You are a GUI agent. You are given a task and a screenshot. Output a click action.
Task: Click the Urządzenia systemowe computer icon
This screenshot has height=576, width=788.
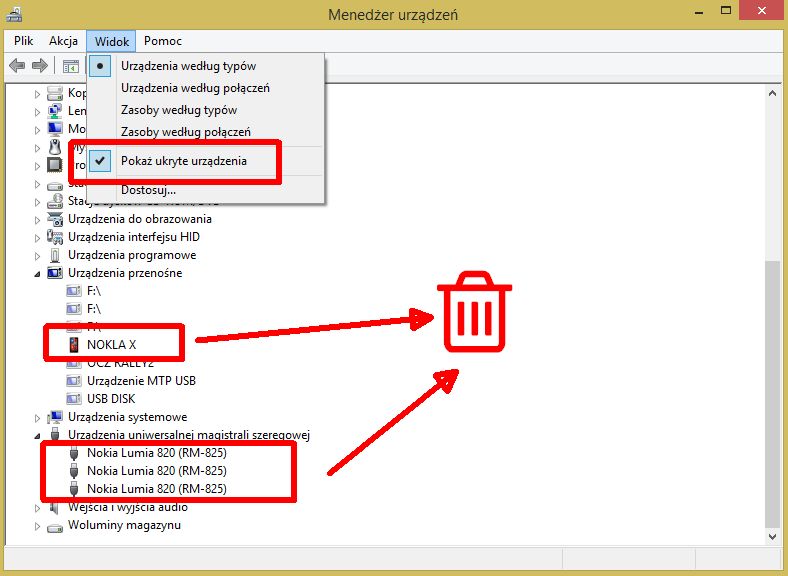(55, 417)
